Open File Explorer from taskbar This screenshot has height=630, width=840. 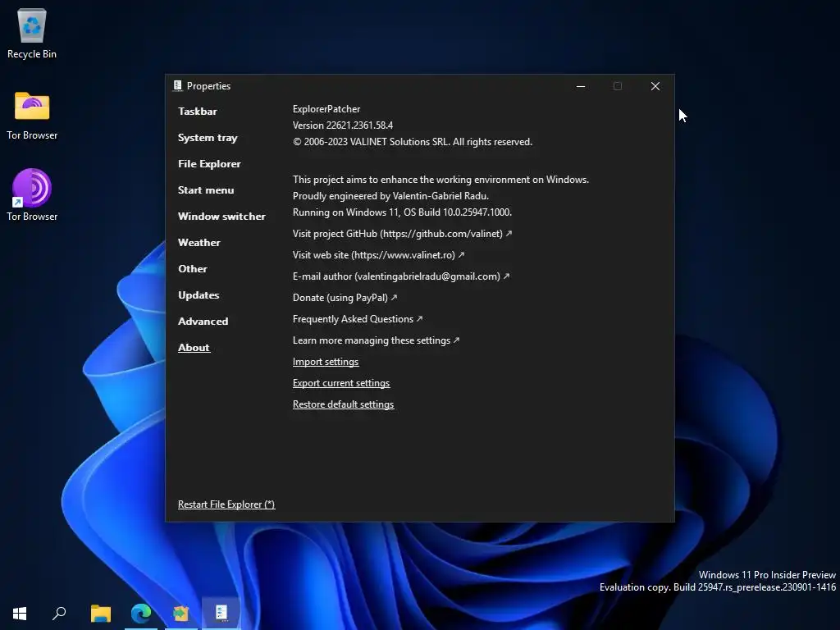point(100,614)
